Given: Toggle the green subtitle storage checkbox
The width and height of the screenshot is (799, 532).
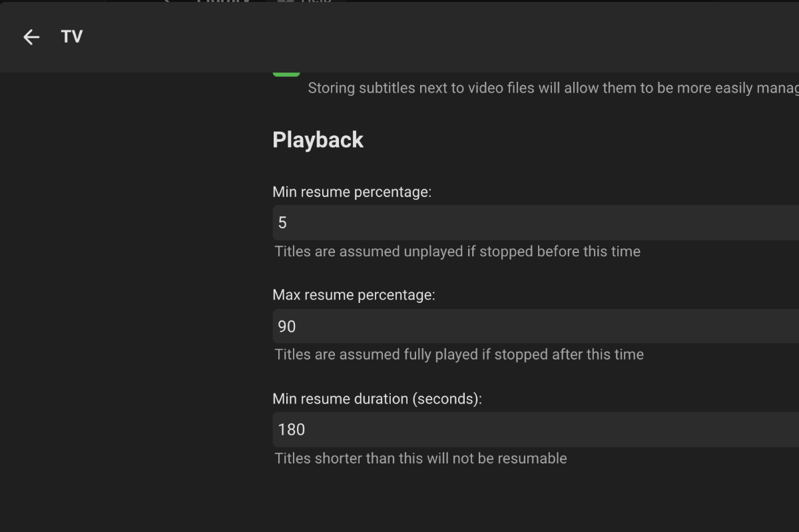Looking at the screenshot, I should coord(286,73).
